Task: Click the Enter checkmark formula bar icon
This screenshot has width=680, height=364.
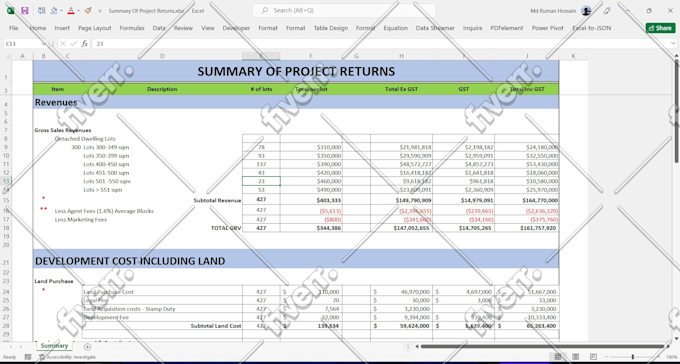Action: click(73, 44)
